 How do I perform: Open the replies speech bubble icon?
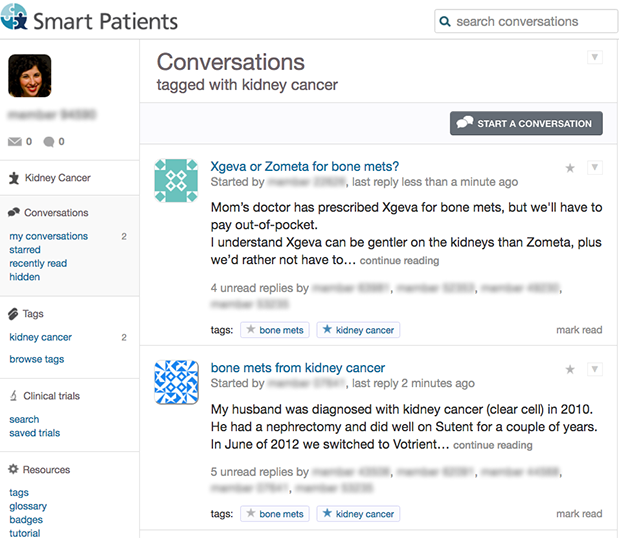49,142
